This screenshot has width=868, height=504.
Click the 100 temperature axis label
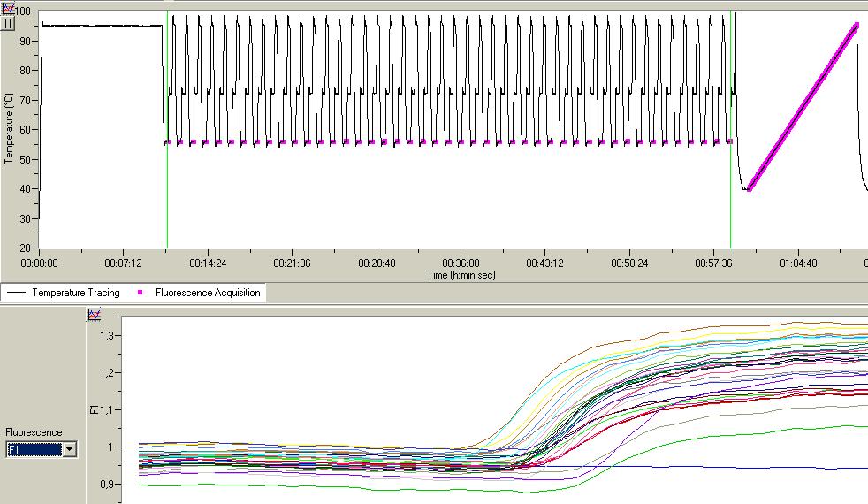(25, 11)
